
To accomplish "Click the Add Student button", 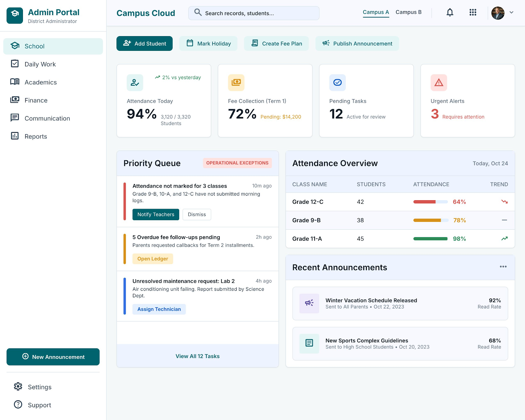I will pyautogui.click(x=144, y=44).
